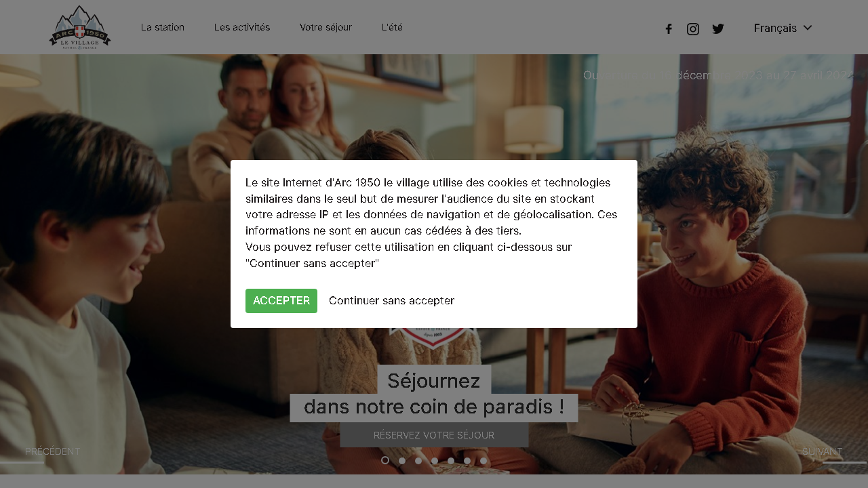
Task: Open the Les activités menu
Action: pyautogui.click(x=242, y=27)
